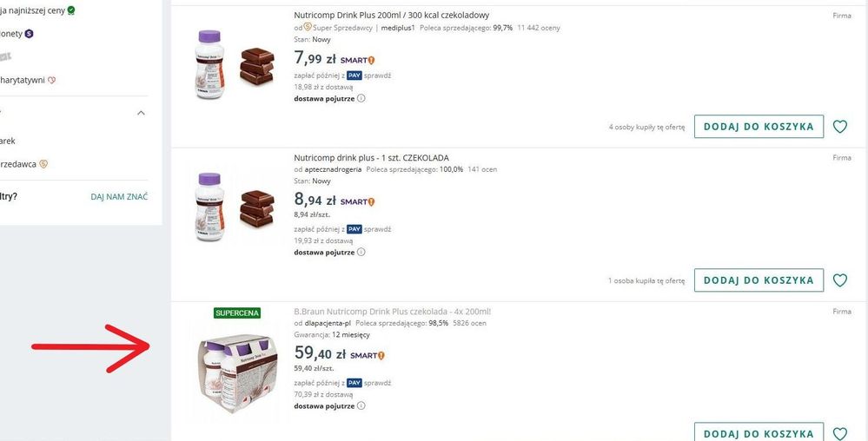Collapse sidebar filter section with chevron

click(142, 113)
